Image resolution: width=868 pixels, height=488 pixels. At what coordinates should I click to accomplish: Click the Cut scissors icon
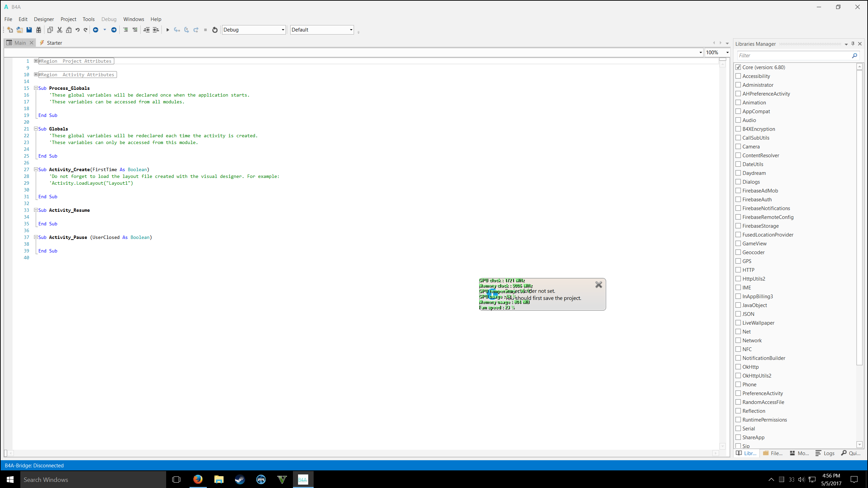tap(60, 30)
